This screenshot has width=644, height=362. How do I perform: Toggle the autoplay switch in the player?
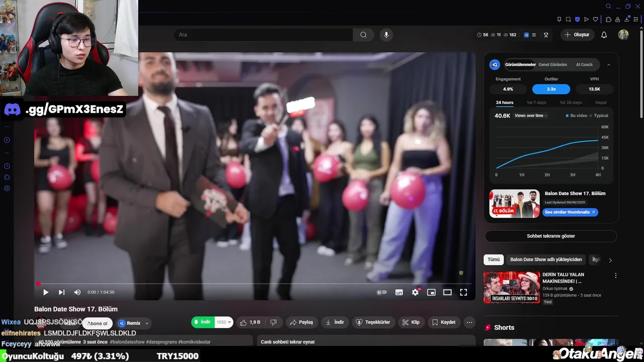point(382,292)
